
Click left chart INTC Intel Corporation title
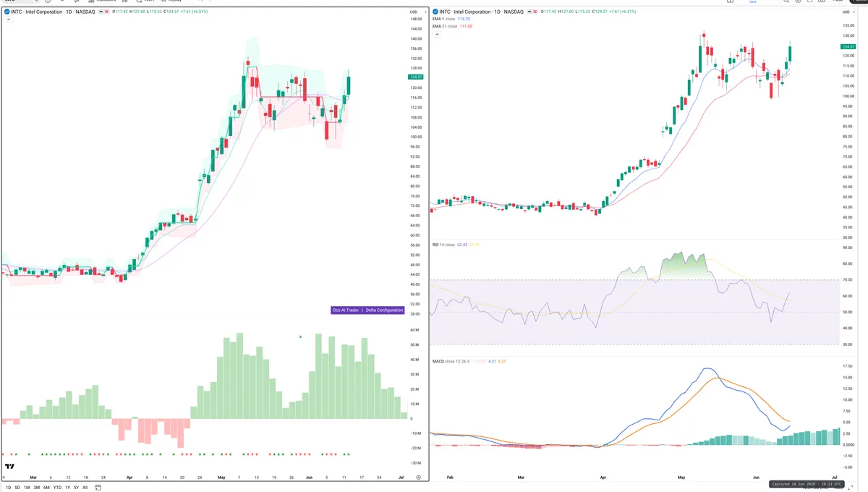(53, 12)
